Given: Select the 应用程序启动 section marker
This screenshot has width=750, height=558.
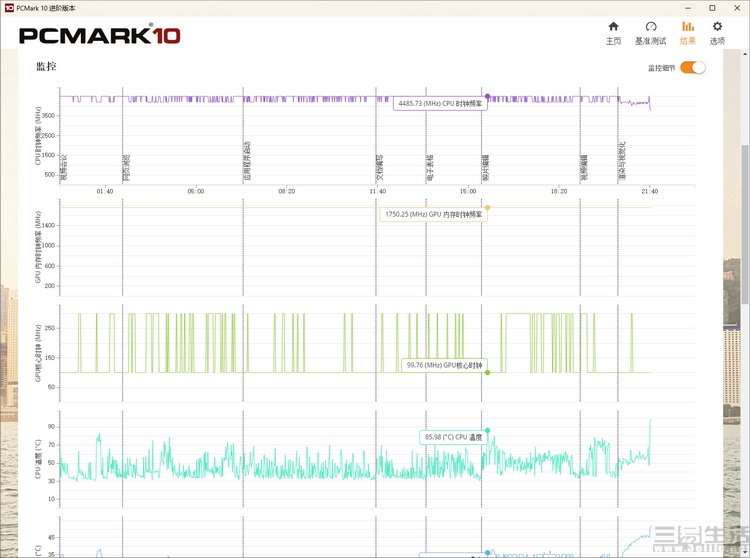Looking at the screenshot, I should pos(247,160).
